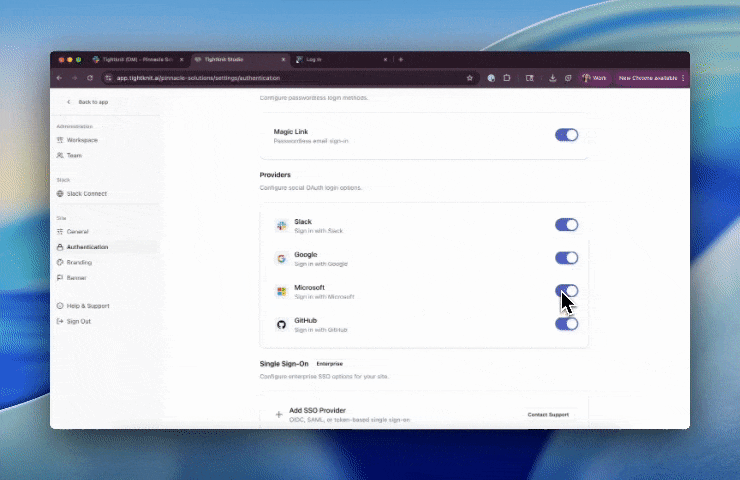Click the address bar URL
Image resolution: width=740 pixels, height=480 pixels.
click(x=198, y=78)
